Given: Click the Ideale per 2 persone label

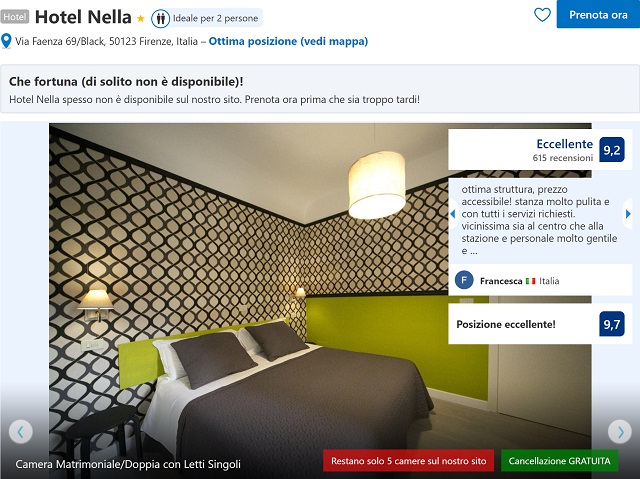Looking at the screenshot, I should 216,18.
